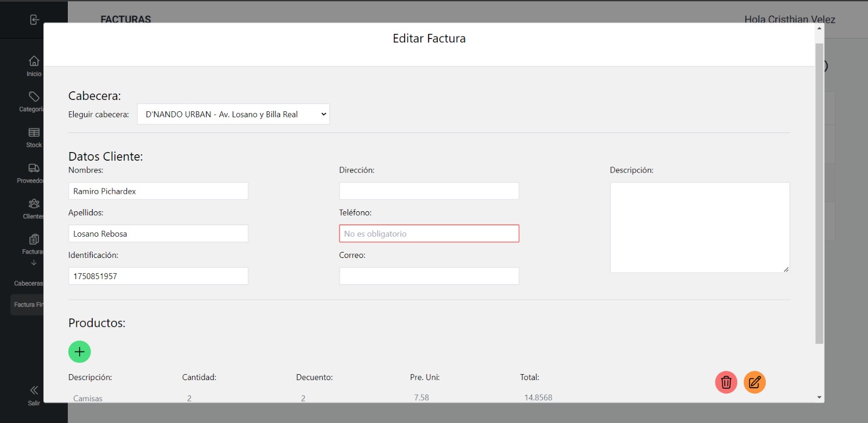868x423 pixels.
Task: Select Factura Final submenu item
Action: pyautogui.click(x=28, y=305)
